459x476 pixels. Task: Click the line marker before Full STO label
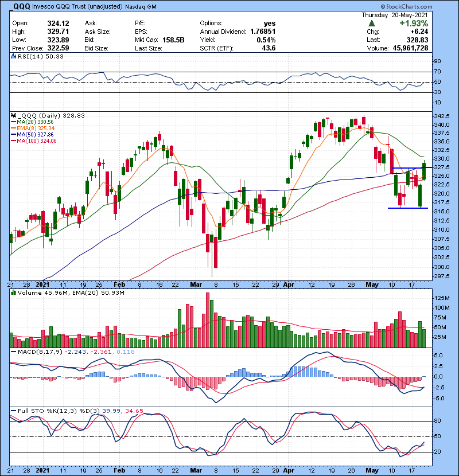(x=13, y=411)
